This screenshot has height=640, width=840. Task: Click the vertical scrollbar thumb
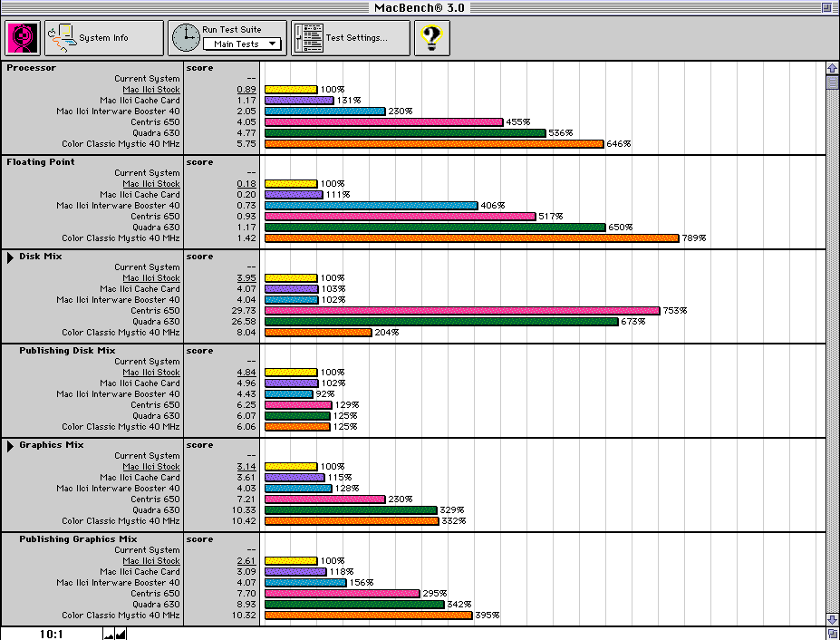point(832,82)
